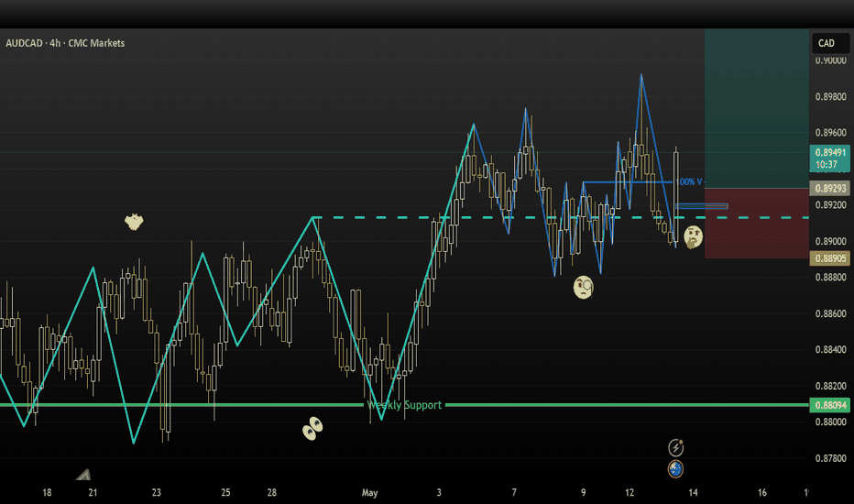Click the date 21 on the time axis
Viewport: 854px width, 504px height.
click(x=93, y=493)
